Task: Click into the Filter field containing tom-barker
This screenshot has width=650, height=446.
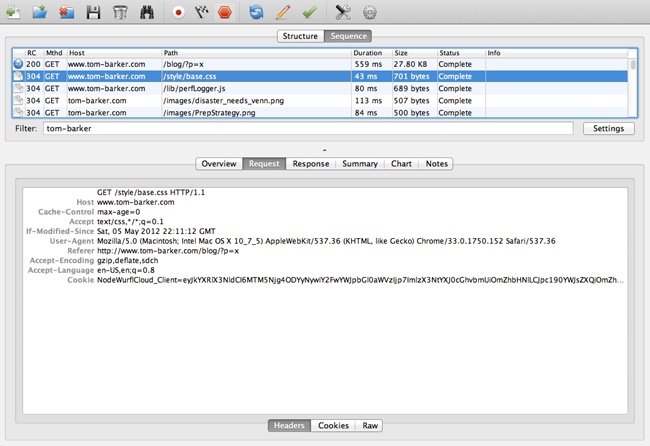Action: pos(308,128)
